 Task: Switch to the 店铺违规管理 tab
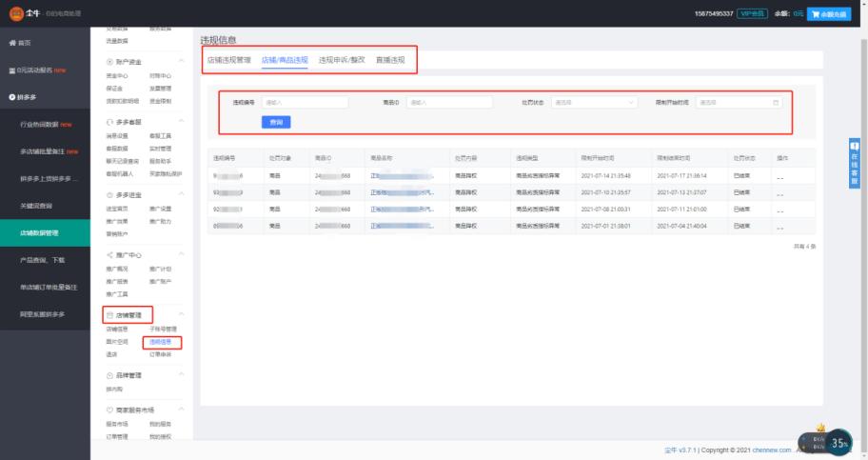228,60
